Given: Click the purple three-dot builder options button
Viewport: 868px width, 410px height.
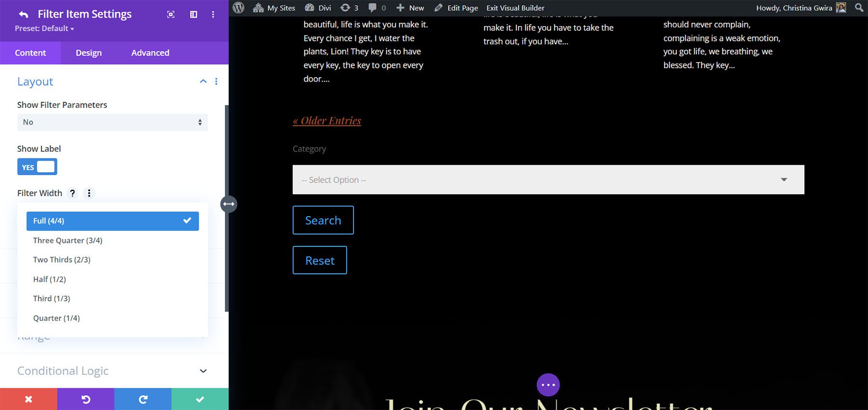Looking at the screenshot, I should click(548, 385).
